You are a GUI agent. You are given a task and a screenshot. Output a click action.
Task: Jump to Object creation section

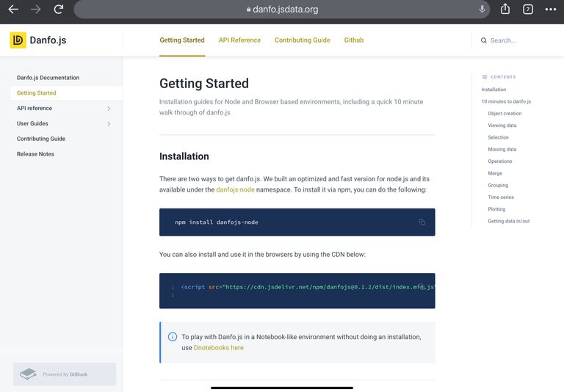(x=505, y=113)
